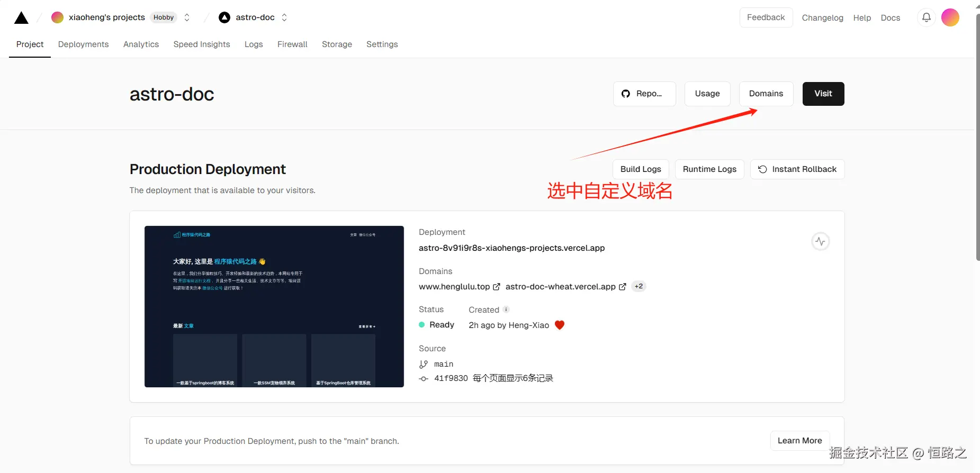Click external link icon beside astro-doc-wheat.vercel.app
980x473 pixels.
623,287
